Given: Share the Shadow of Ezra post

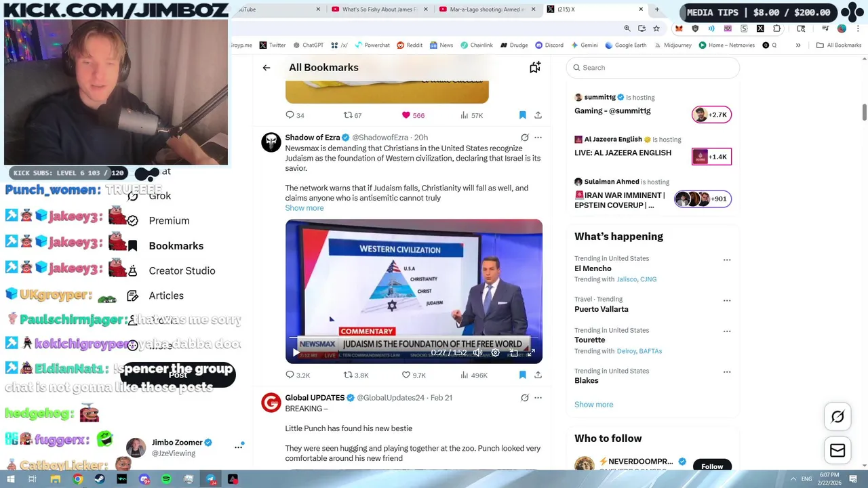Looking at the screenshot, I should pos(538,375).
